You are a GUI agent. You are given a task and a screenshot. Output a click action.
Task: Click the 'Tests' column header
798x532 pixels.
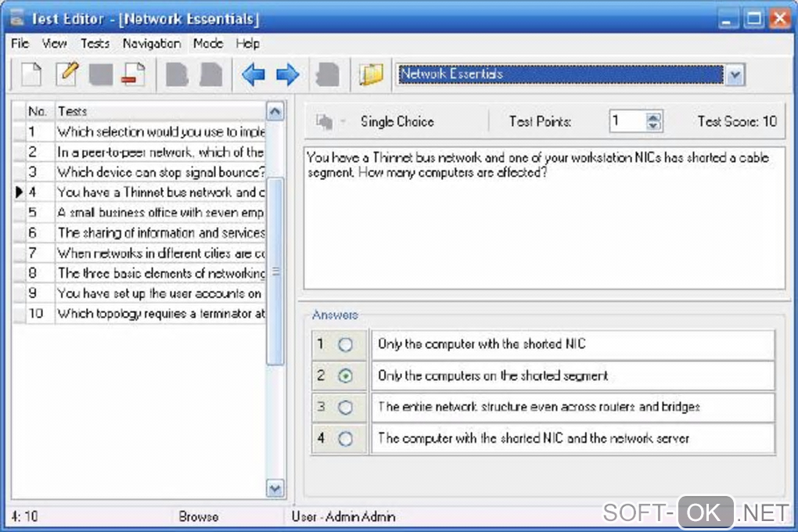(x=160, y=111)
